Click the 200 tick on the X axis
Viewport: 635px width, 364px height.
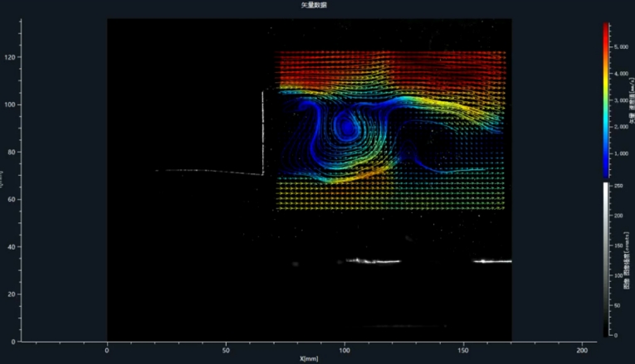pyautogui.click(x=582, y=350)
